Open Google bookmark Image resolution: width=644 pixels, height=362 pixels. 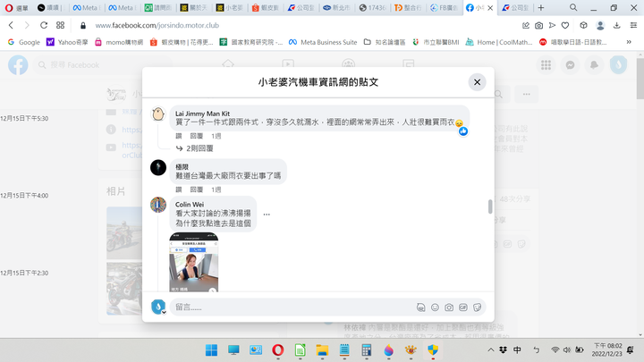[24, 42]
